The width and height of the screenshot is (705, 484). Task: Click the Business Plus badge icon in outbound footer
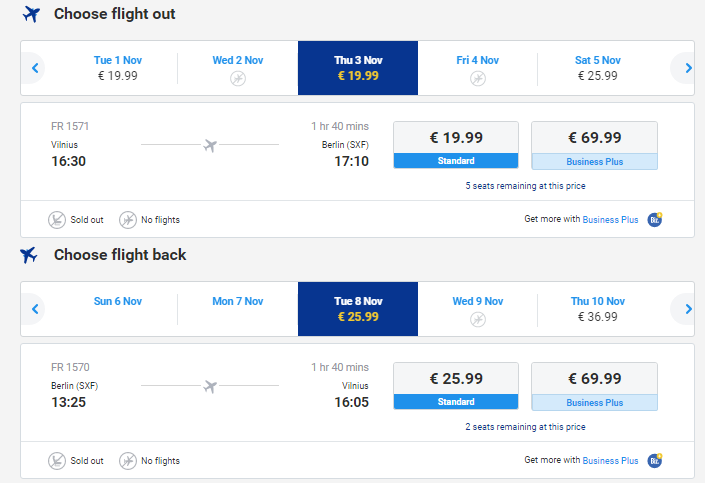pyautogui.click(x=655, y=220)
